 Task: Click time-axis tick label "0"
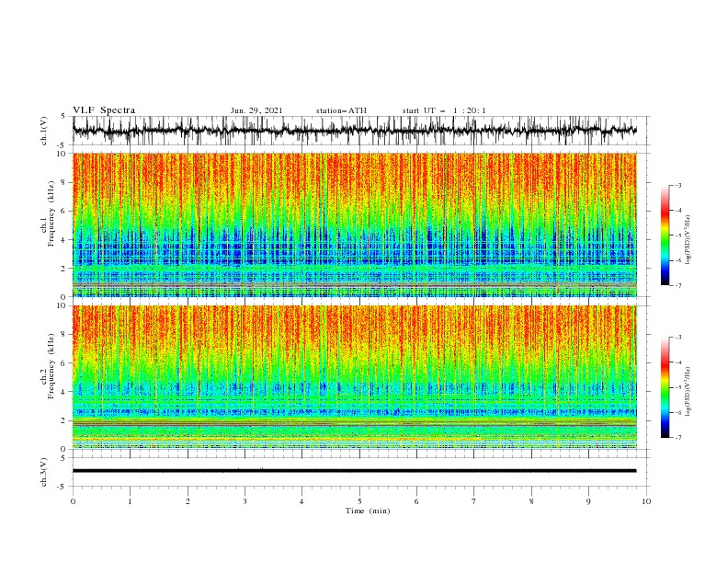coord(73,501)
